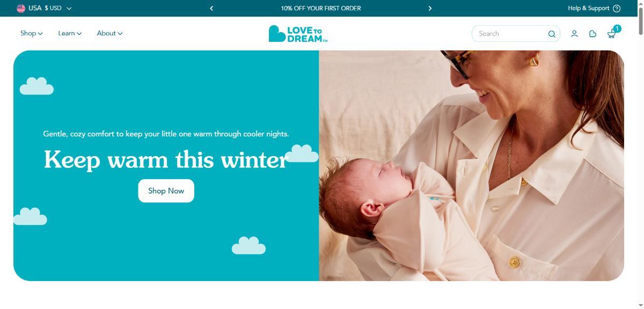Click the magnifying glass search icon

(x=552, y=34)
